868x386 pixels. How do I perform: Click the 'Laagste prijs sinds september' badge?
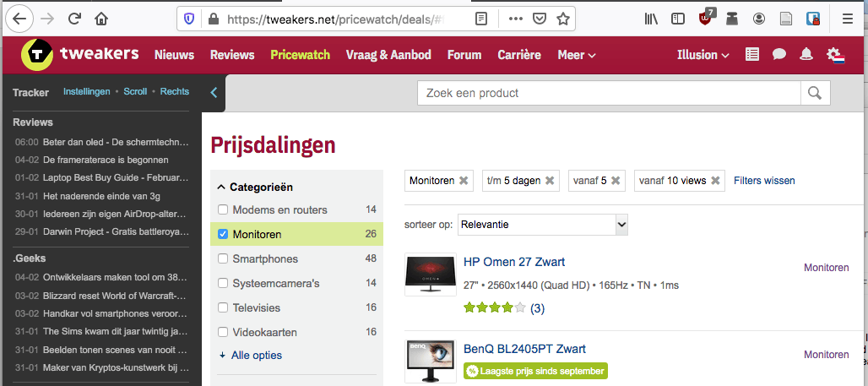[x=536, y=371]
